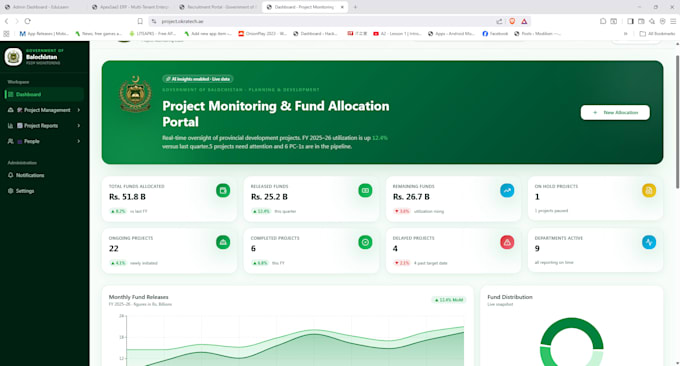This screenshot has height=366, width=680.
Task: Click the MoM percentage badge on chart
Action: (449, 300)
